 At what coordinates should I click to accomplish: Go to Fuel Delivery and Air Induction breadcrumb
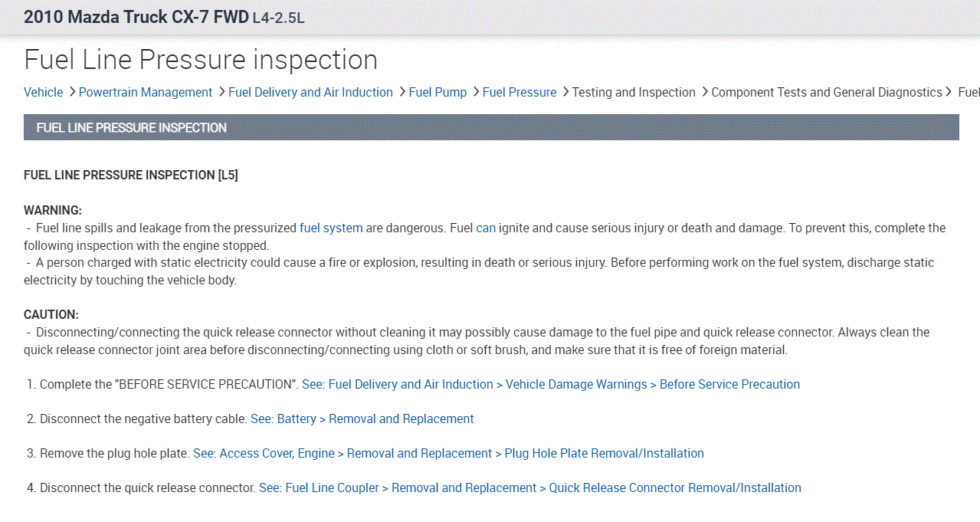point(310,92)
